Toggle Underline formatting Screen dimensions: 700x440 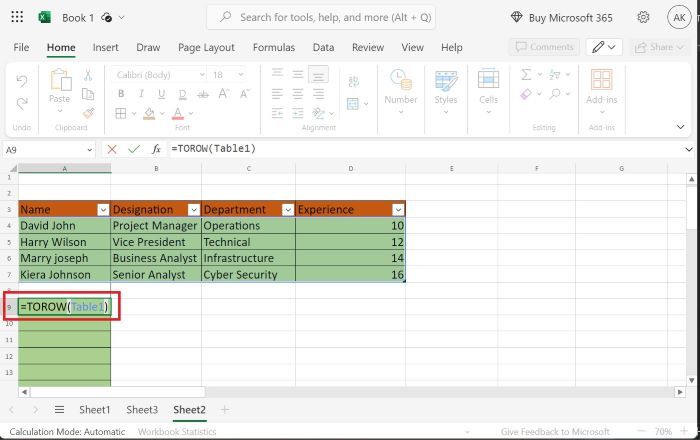pos(162,94)
